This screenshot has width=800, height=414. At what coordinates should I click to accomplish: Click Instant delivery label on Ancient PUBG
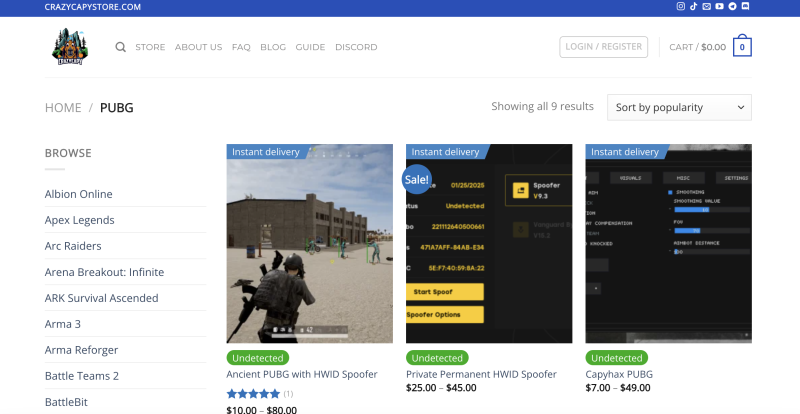pos(266,152)
